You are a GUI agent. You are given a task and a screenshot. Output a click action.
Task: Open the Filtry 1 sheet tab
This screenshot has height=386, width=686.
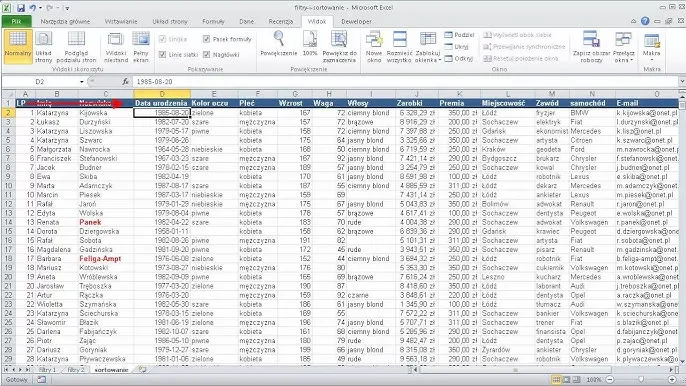tap(47, 370)
